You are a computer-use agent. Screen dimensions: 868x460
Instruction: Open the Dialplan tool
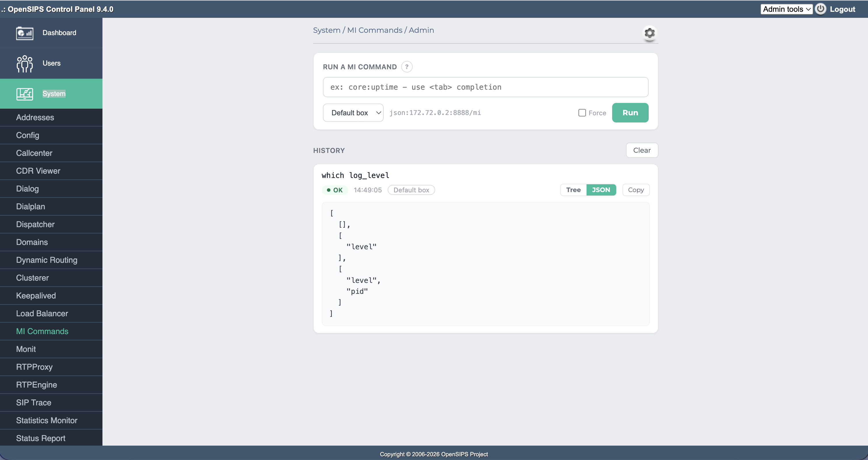click(51, 207)
